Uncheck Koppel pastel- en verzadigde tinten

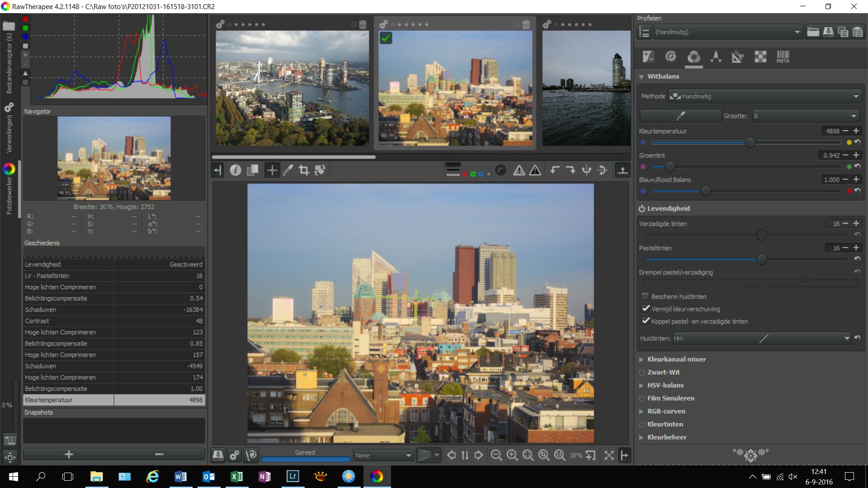point(645,321)
